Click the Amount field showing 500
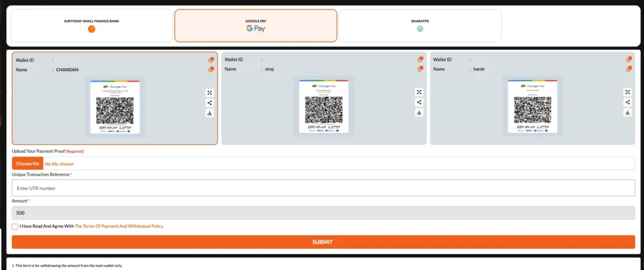 point(323,213)
